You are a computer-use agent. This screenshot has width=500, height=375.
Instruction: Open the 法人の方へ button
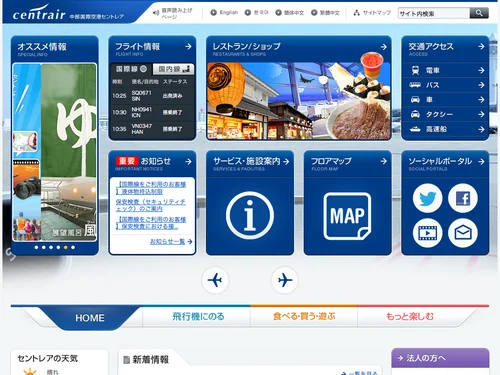point(440,358)
